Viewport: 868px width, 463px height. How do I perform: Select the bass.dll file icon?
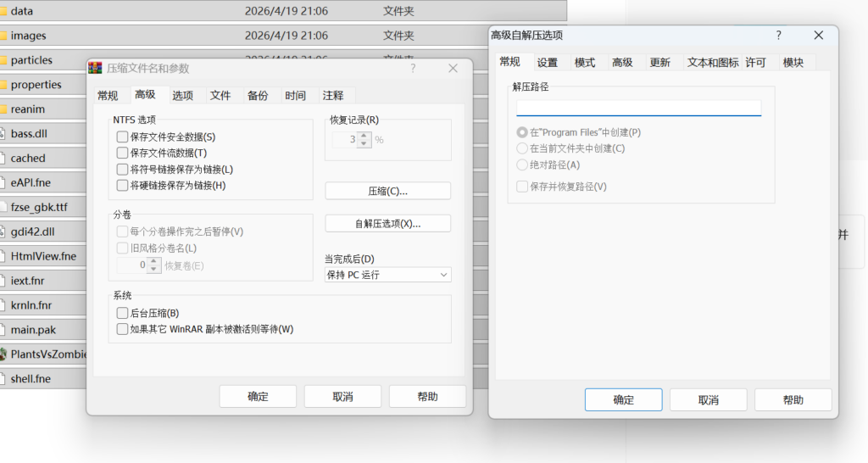pos(3,134)
